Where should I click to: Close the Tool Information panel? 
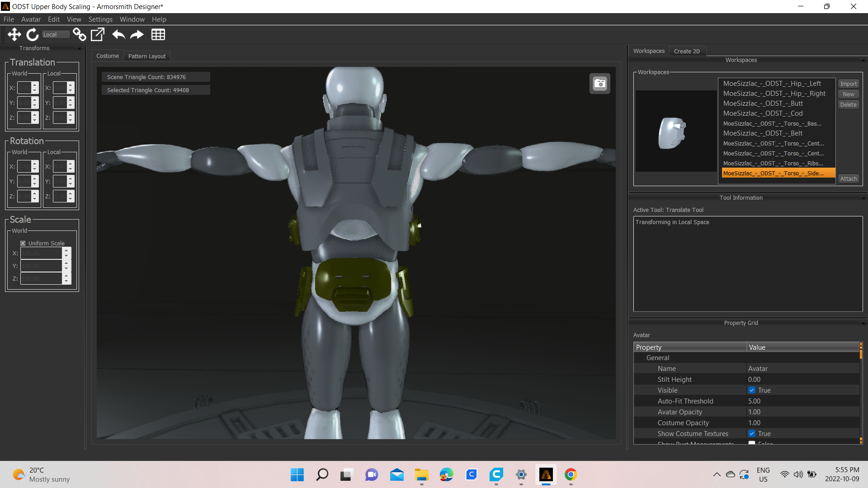tap(863, 198)
